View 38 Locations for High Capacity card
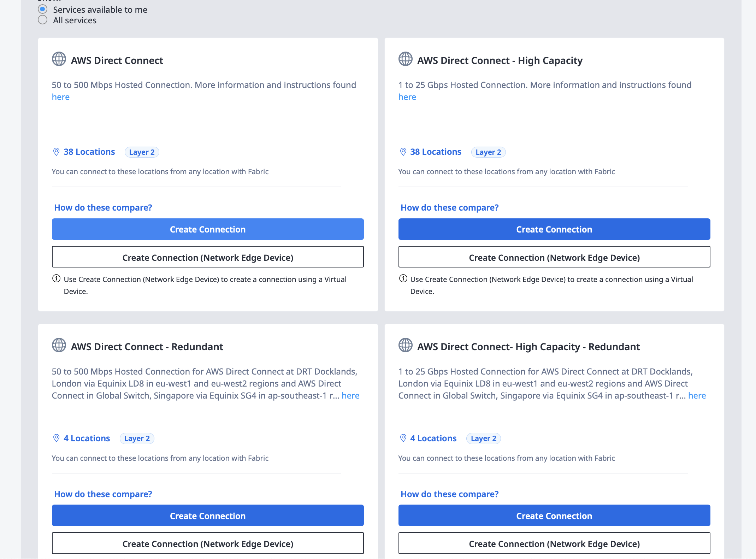756x559 pixels. [436, 152]
